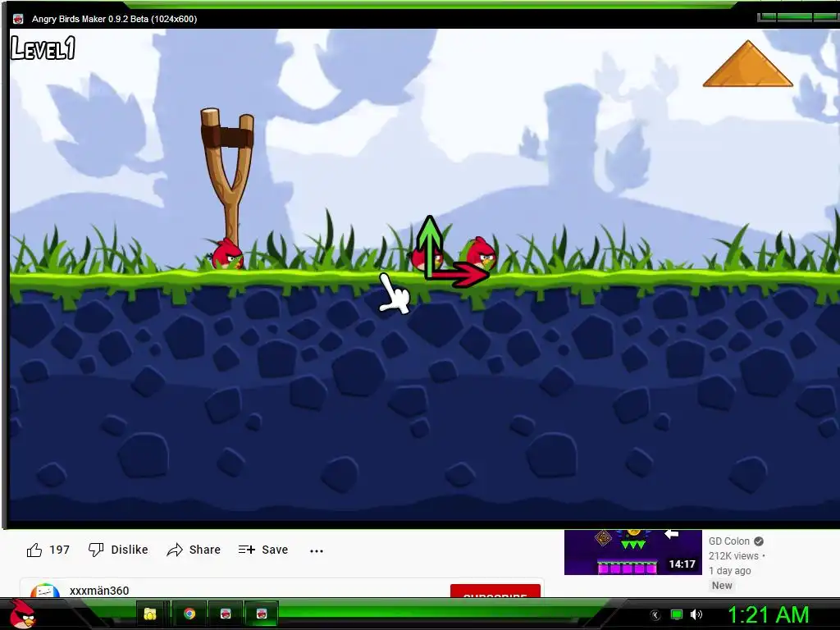Image resolution: width=840 pixels, height=630 pixels.
Task: Click the xxxmän360 channel avatar
Action: coord(45,591)
